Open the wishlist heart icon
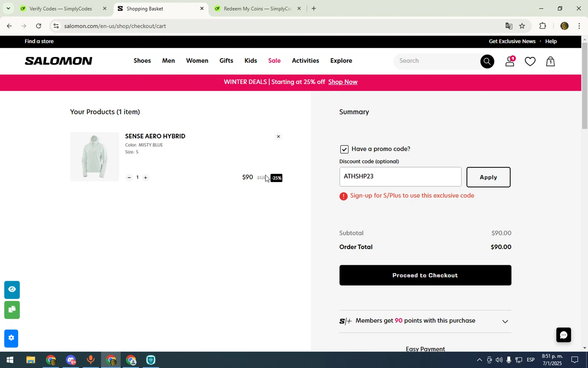The width and height of the screenshot is (588, 368). tap(530, 61)
